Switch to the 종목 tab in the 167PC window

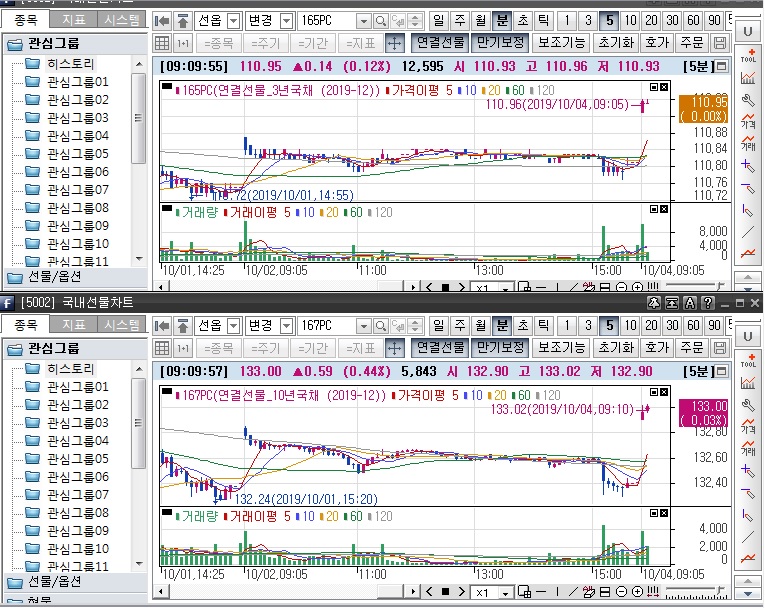[x=25, y=324]
